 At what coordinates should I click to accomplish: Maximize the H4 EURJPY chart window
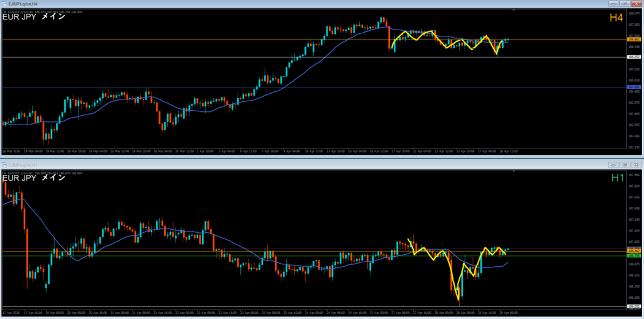tap(625, 3)
